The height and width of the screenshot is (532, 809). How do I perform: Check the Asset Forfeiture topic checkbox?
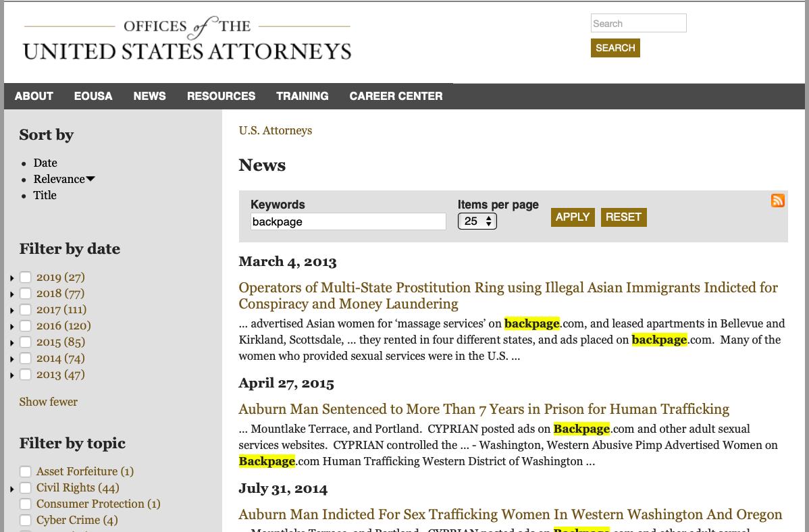(25, 471)
